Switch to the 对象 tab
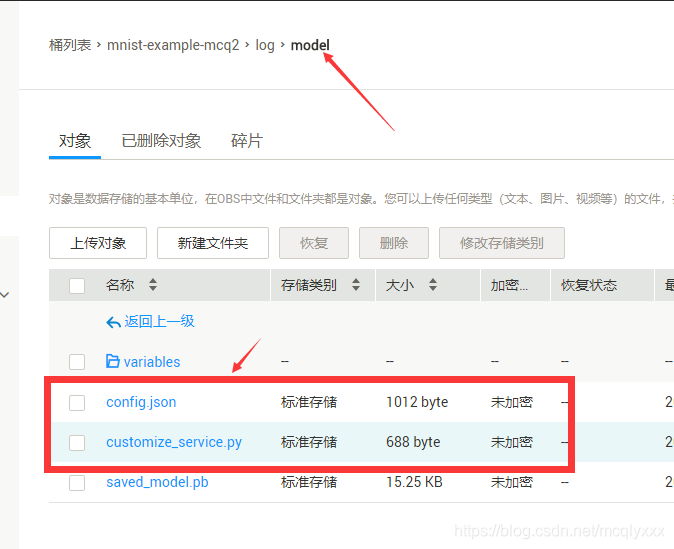674x549 pixels. 75,141
